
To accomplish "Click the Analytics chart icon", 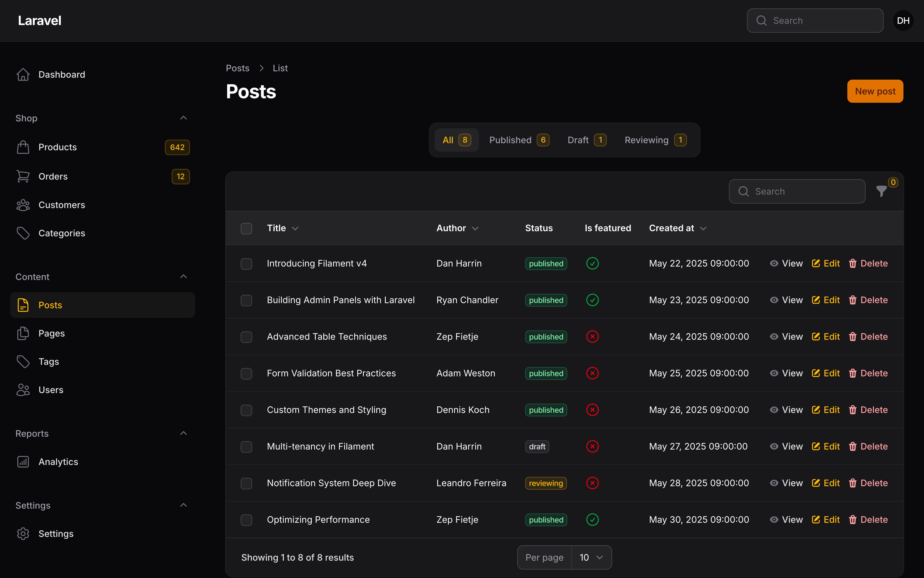I will coord(23,462).
